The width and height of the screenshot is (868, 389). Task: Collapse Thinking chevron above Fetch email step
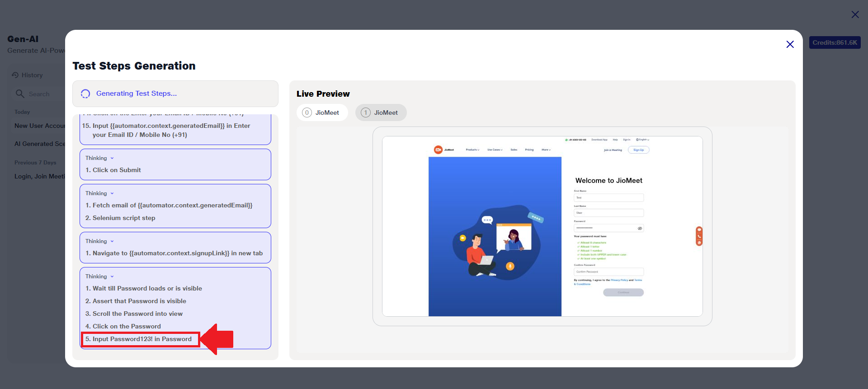[x=112, y=193]
